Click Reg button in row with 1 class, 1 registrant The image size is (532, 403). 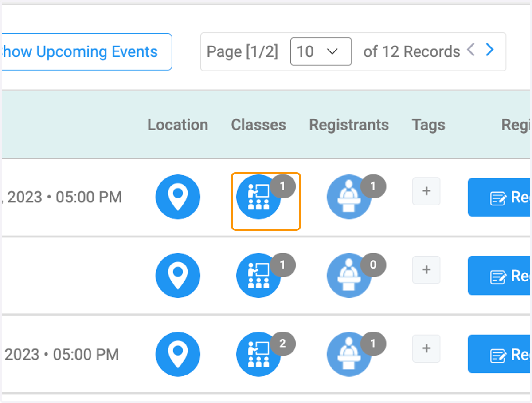(500, 197)
